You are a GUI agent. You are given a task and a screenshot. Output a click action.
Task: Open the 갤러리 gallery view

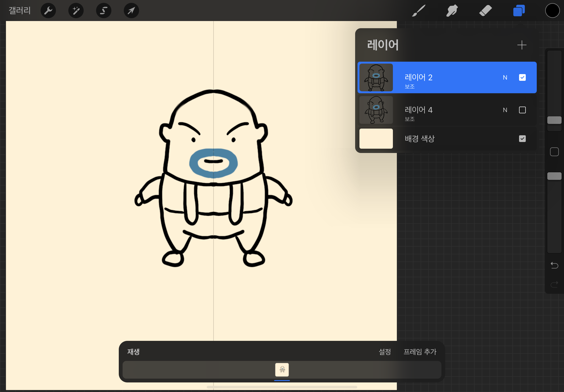(x=20, y=11)
